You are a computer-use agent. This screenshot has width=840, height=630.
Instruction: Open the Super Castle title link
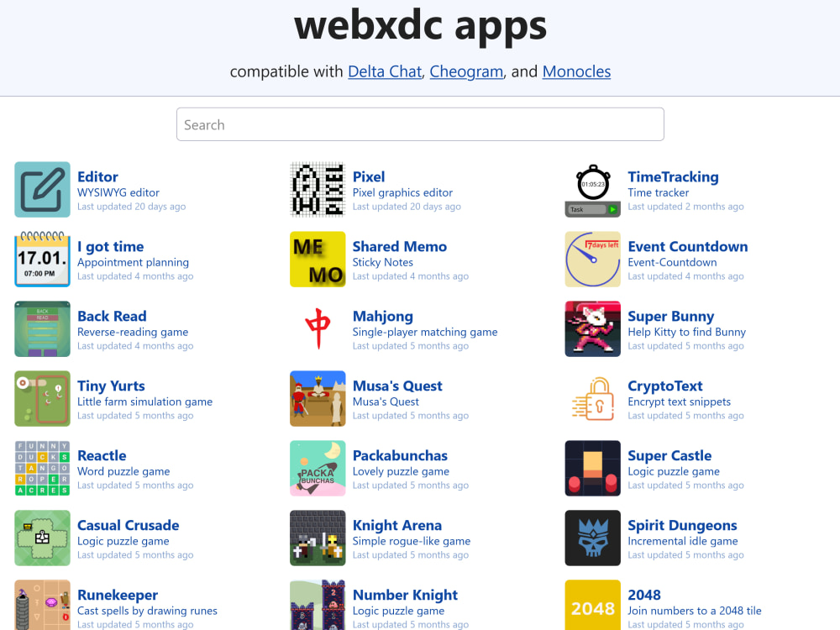click(x=669, y=455)
